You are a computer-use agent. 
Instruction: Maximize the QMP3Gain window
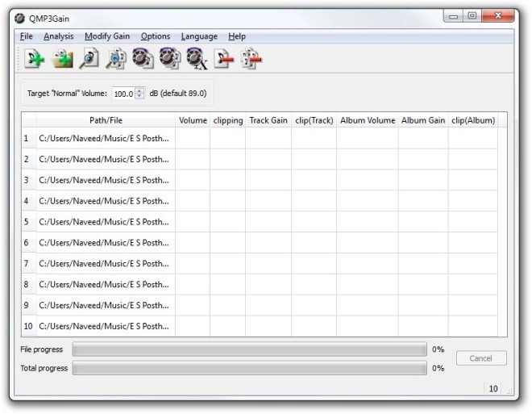472,15
